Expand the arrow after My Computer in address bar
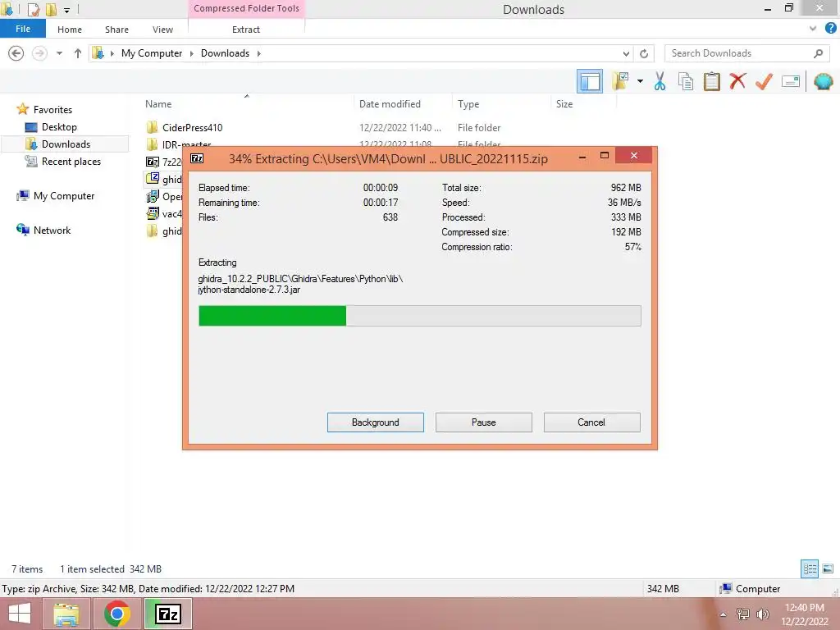This screenshot has height=630, width=840. pos(192,53)
